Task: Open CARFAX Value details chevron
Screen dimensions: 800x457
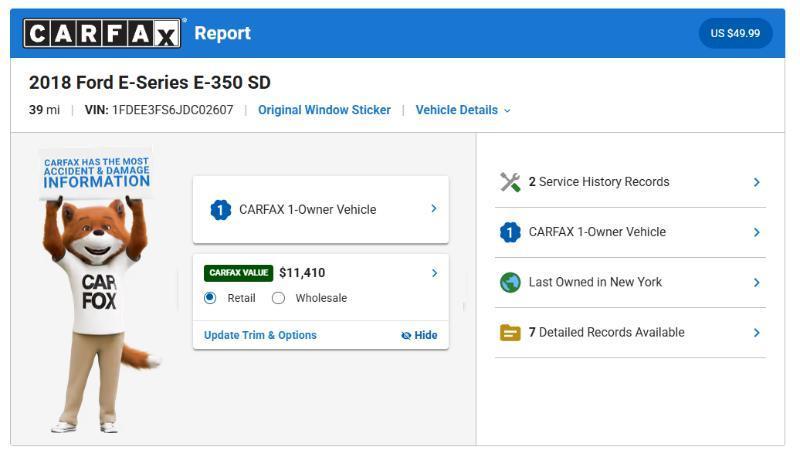Action: 434,273
